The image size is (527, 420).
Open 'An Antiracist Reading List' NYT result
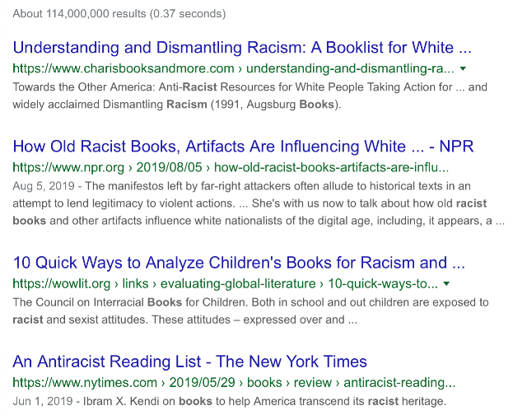(x=189, y=362)
